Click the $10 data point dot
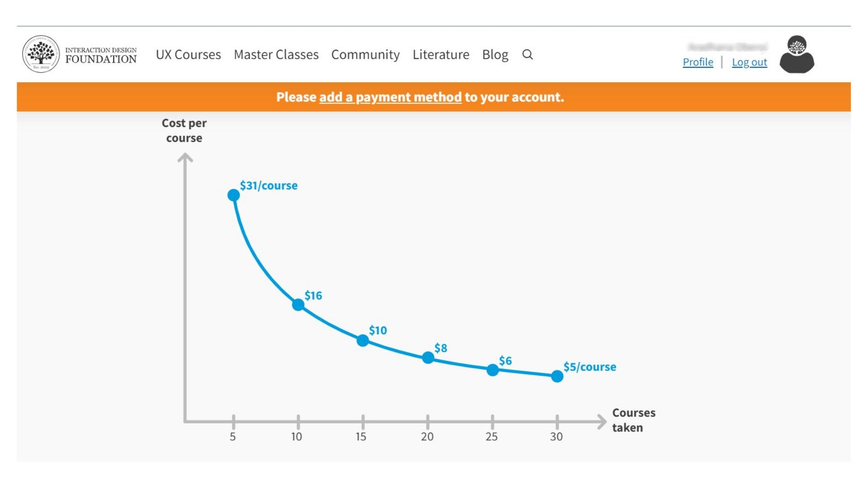868x488 pixels. click(363, 340)
